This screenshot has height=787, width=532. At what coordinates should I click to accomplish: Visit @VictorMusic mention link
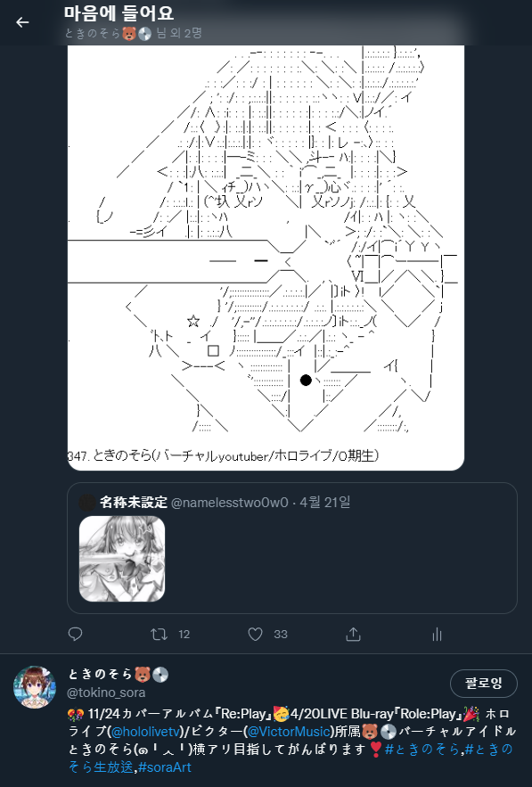click(289, 731)
